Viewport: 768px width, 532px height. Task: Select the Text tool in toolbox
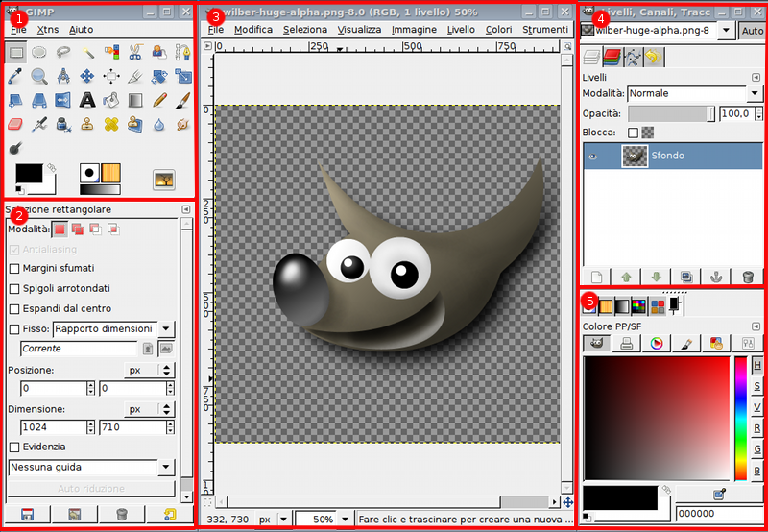pos(87,99)
